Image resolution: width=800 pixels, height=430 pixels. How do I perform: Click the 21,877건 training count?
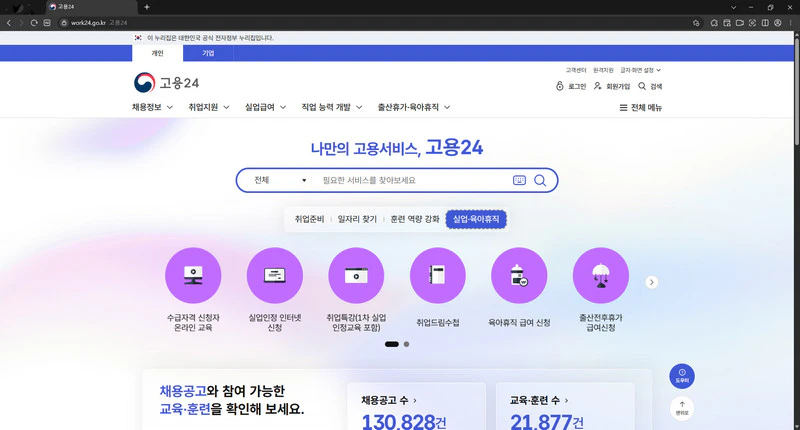546,422
